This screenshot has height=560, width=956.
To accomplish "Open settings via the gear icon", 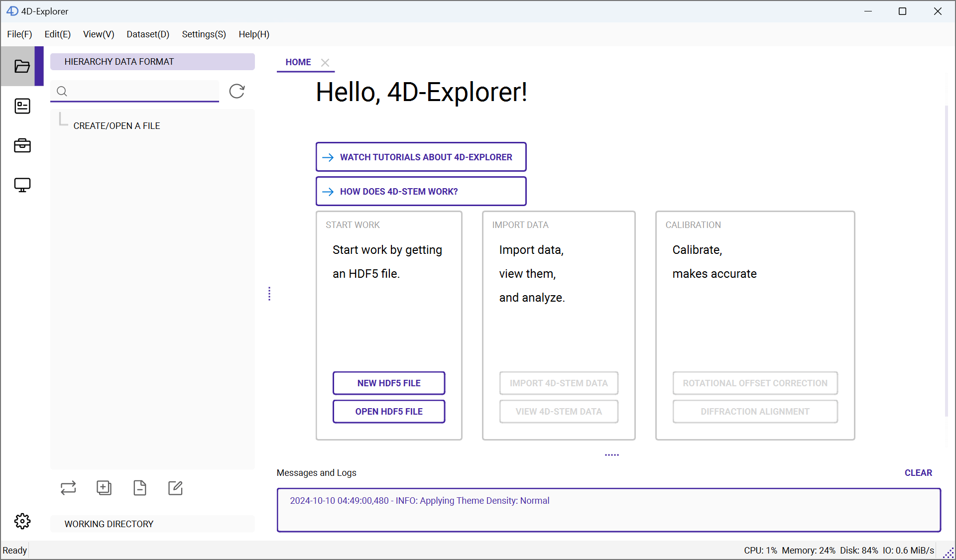I will point(22,521).
